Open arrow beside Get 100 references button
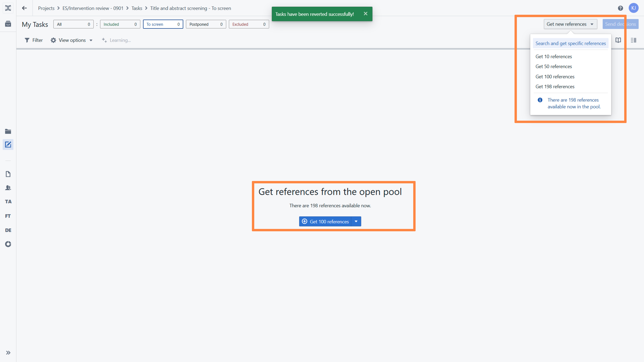This screenshot has width=644, height=362. [356, 221]
